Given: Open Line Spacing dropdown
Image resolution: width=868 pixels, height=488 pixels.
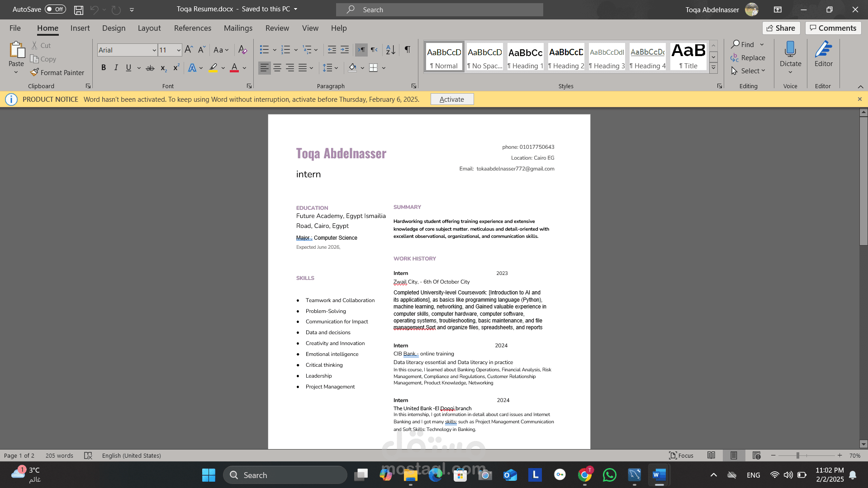Looking at the screenshot, I should (x=330, y=68).
